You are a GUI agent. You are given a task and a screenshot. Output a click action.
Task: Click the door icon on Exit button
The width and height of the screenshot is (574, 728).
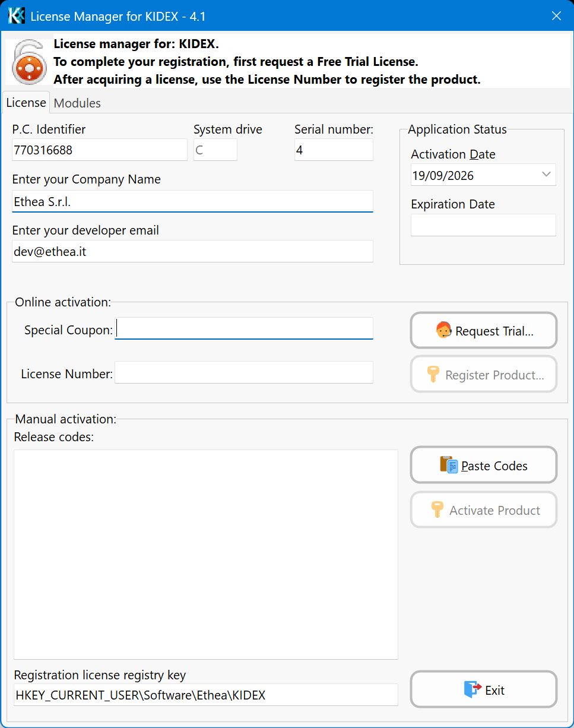coord(472,689)
